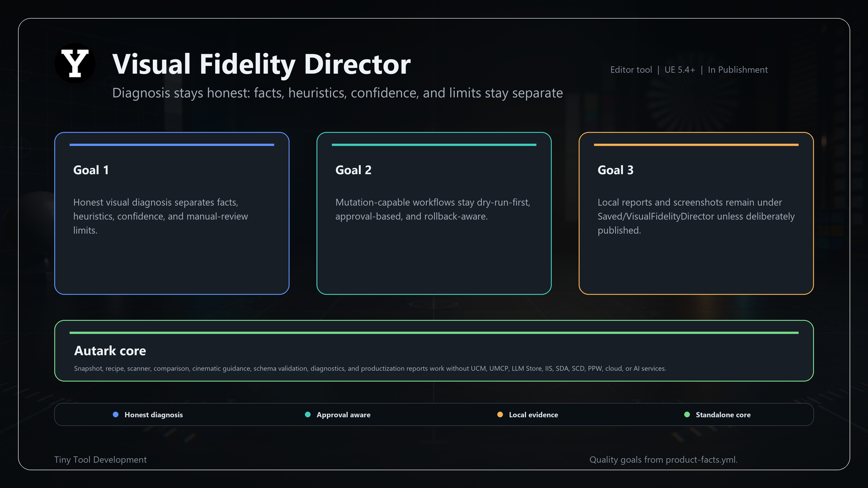The image size is (868, 488).
Task: Click the Y logo icon
Action: pyautogui.click(x=75, y=63)
